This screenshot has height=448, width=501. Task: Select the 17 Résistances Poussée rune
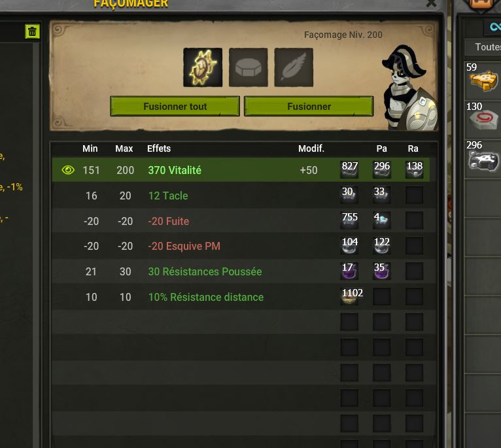coord(349,271)
